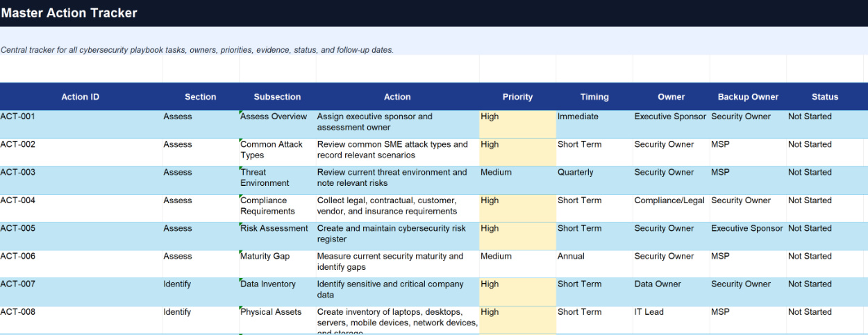Select the Maturity Gap subsection cell
Screen dimensions: 868x335
coord(277,264)
